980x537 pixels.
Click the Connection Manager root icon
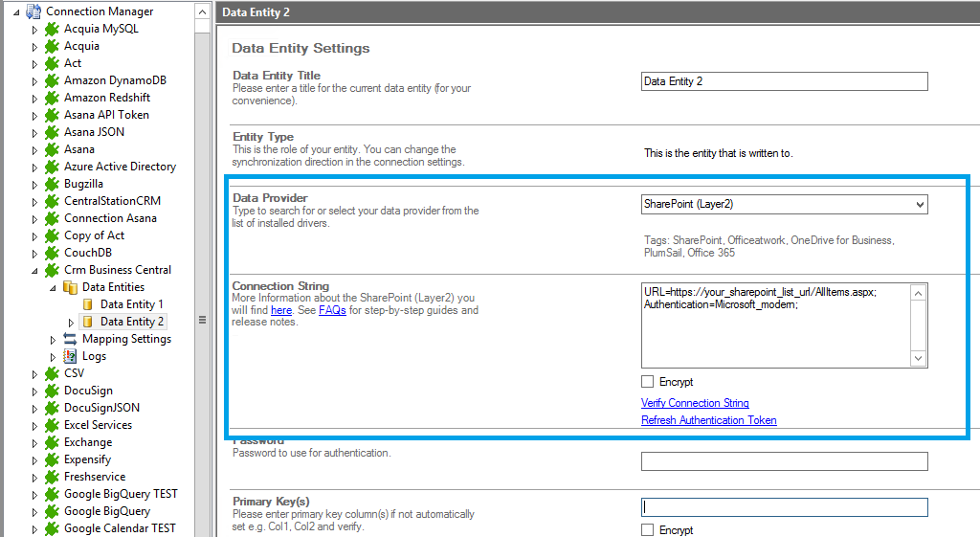pyautogui.click(x=33, y=11)
